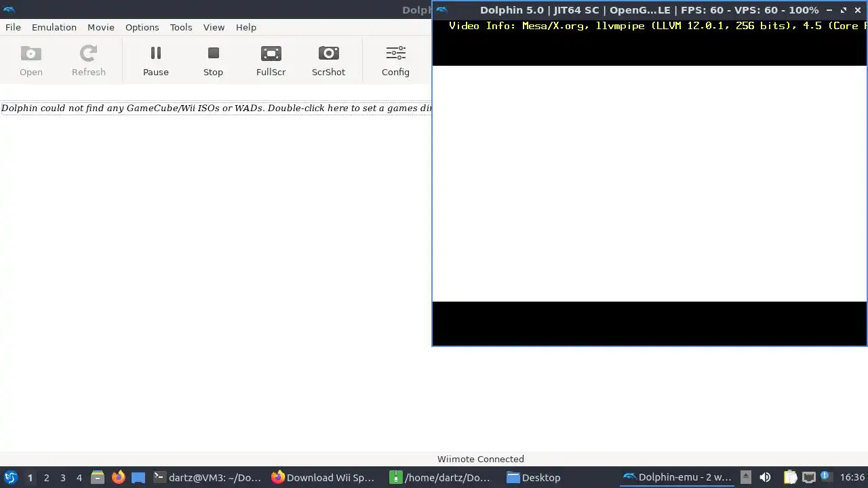Open the Options menu
The width and height of the screenshot is (868, 488).
tap(142, 27)
